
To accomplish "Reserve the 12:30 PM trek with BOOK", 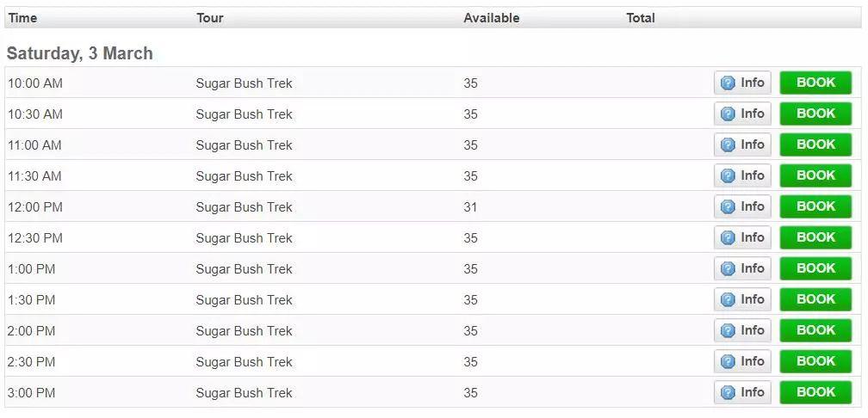I will [x=815, y=238].
